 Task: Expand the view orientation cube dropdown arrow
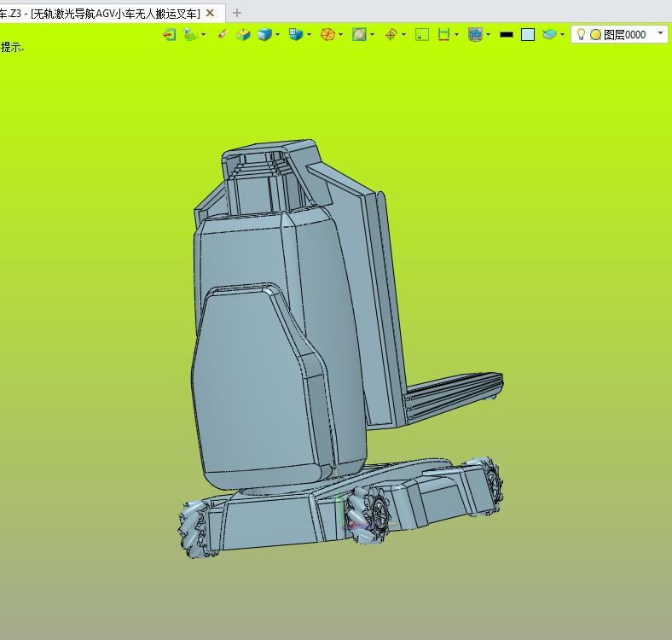309,34
